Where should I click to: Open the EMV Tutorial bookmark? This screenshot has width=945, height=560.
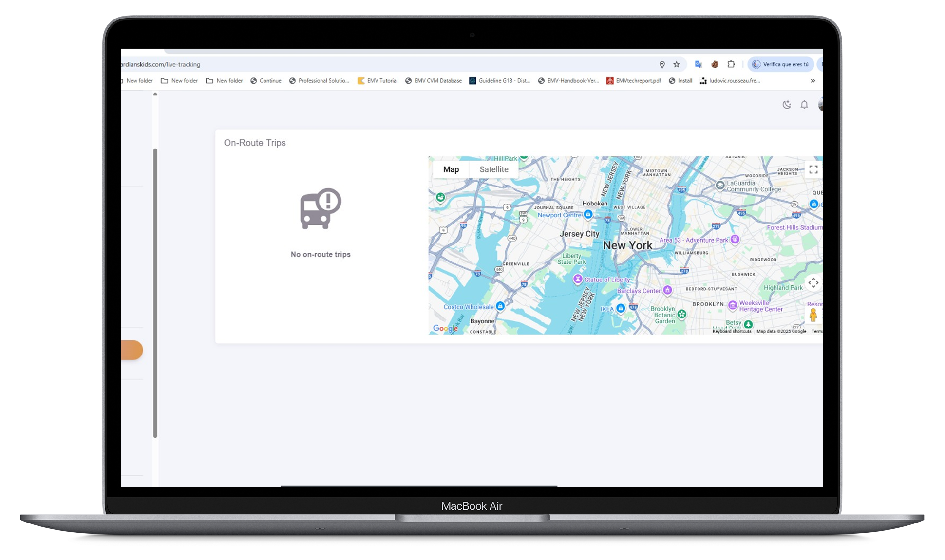(x=378, y=81)
